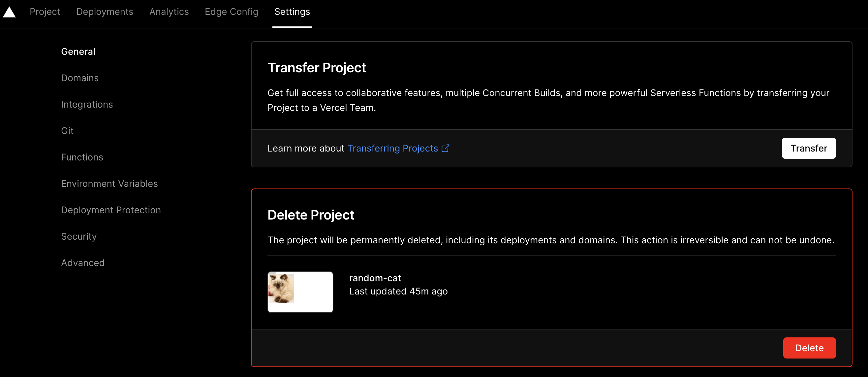Open the Security settings section

click(x=79, y=236)
